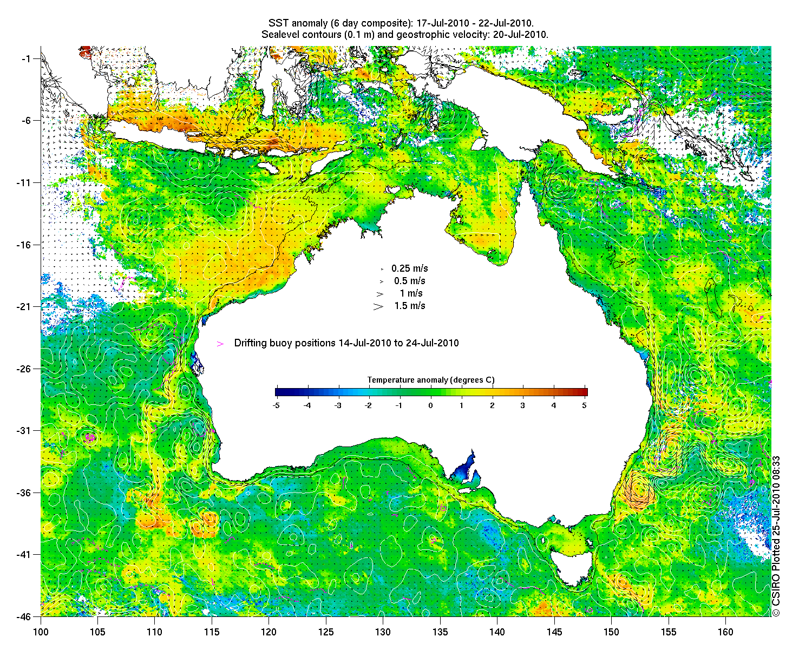Click latitude axis label -1
The width and height of the screenshot is (812, 663).
tap(27, 58)
